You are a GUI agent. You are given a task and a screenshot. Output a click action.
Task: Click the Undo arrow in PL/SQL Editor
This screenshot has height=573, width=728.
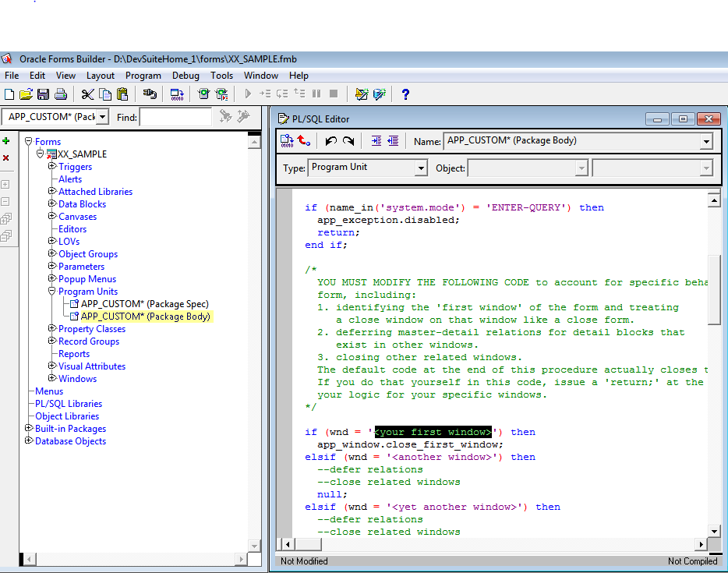(x=330, y=141)
